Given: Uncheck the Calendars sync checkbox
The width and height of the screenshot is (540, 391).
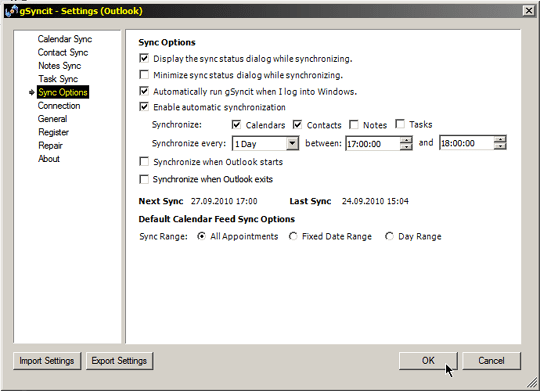Looking at the screenshot, I should 236,125.
